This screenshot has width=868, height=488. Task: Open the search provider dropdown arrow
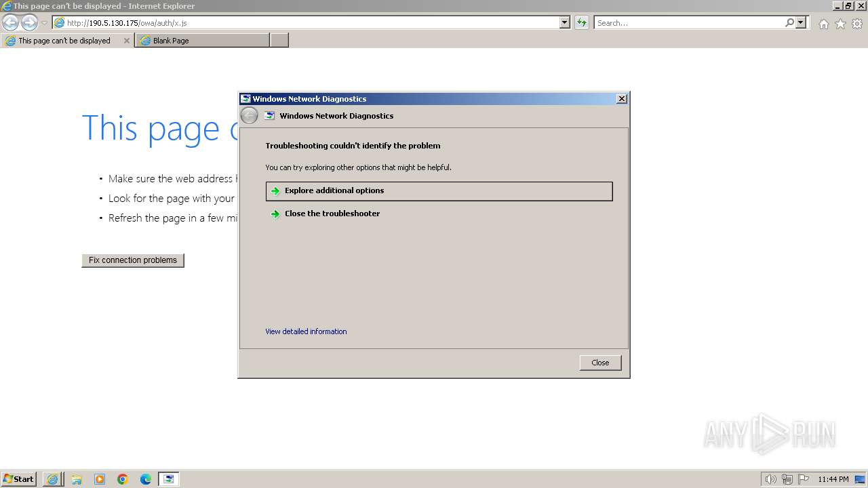tap(801, 23)
